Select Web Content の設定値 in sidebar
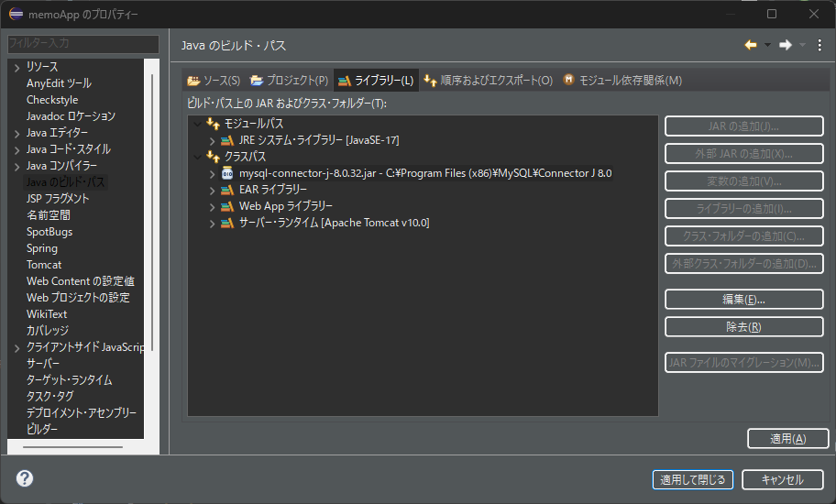836x504 pixels. (81, 281)
